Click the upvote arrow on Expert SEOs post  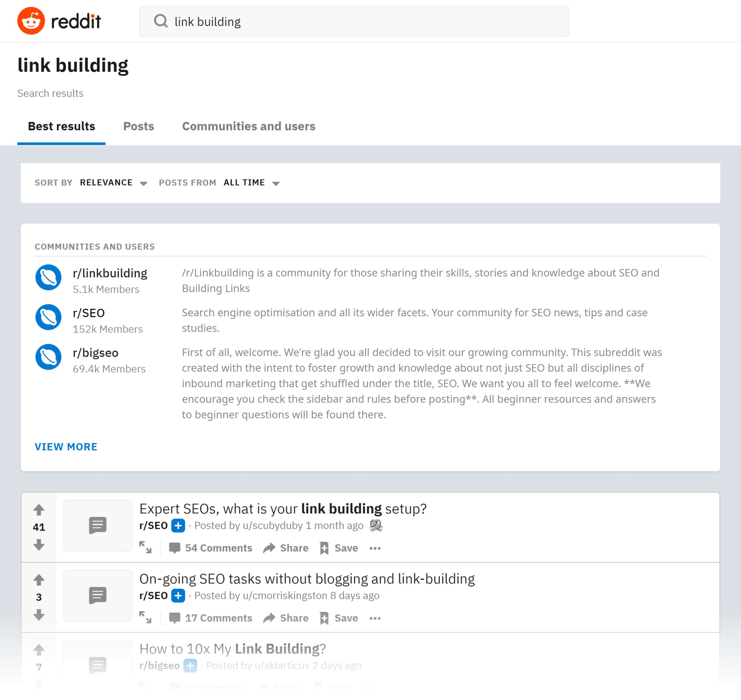[x=39, y=510]
